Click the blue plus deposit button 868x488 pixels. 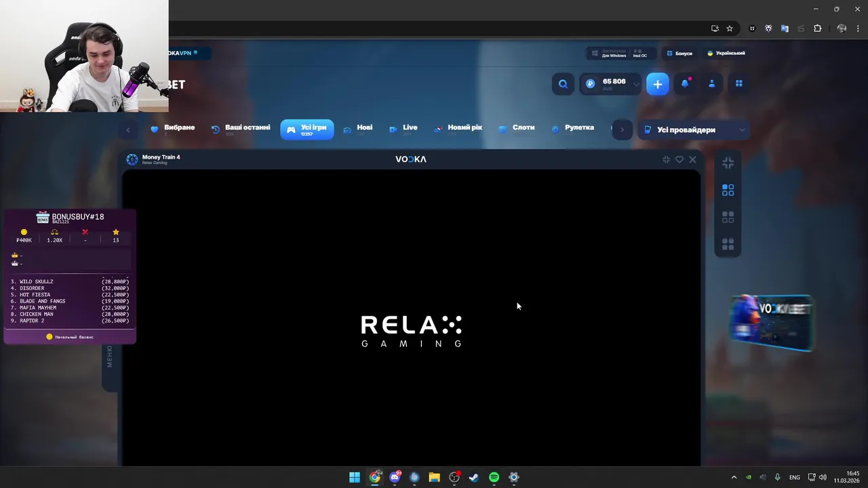[x=657, y=84]
